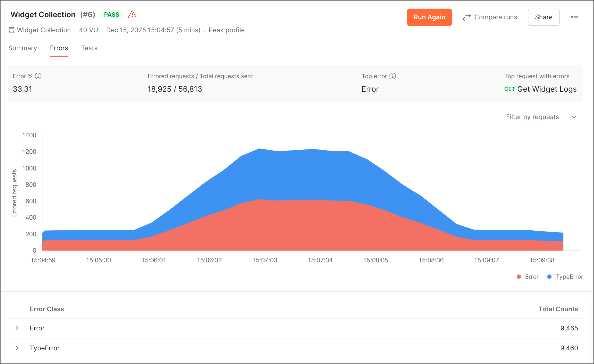
Task: Click the red warning triangle beside PASS
Action: coord(132,15)
